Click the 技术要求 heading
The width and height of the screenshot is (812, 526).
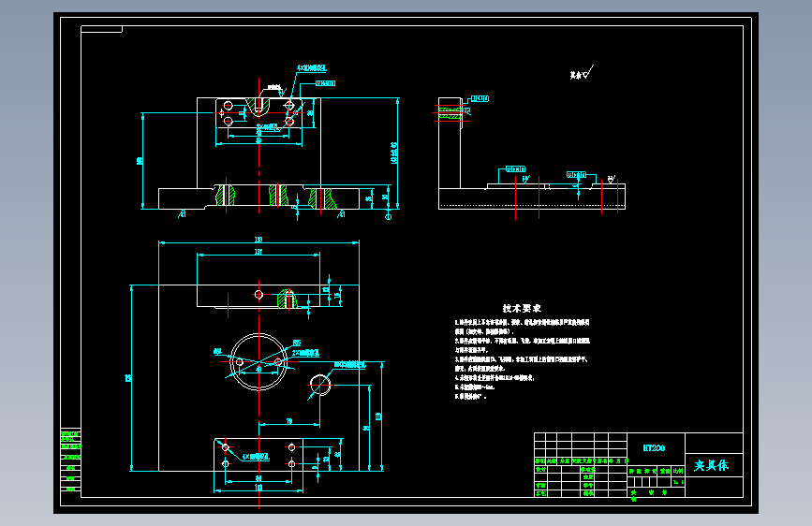(x=522, y=308)
